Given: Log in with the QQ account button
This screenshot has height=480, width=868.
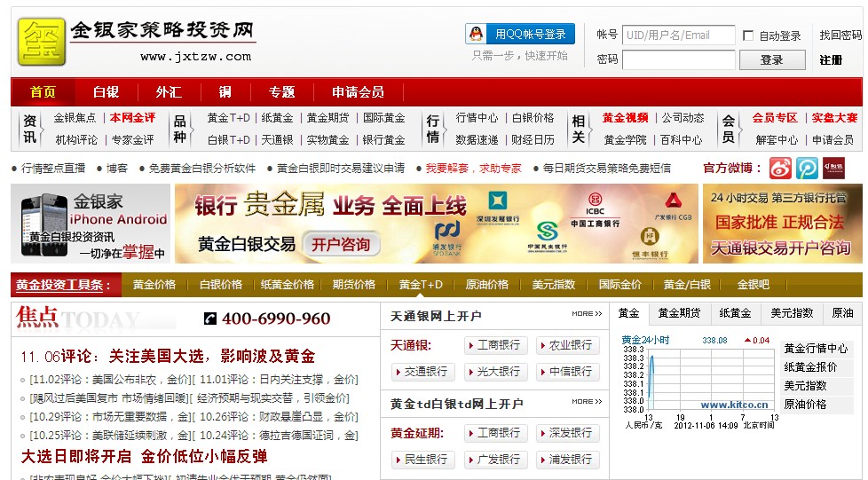Looking at the screenshot, I should coord(520,35).
